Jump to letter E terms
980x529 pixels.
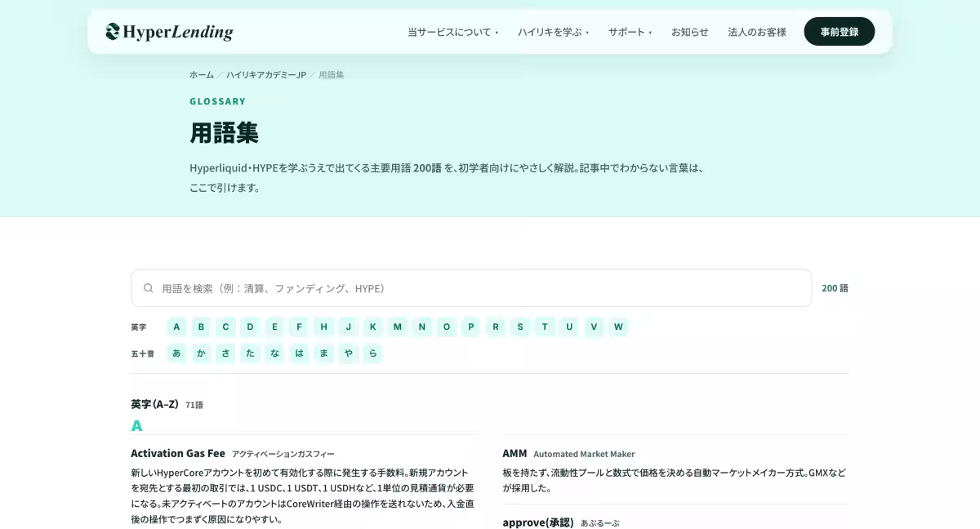pos(274,327)
